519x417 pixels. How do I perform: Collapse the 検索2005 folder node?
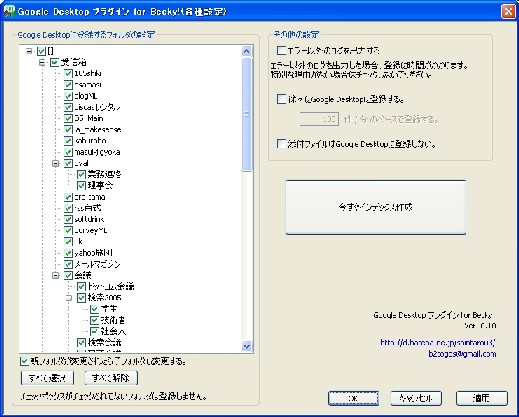click(x=69, y=297)
